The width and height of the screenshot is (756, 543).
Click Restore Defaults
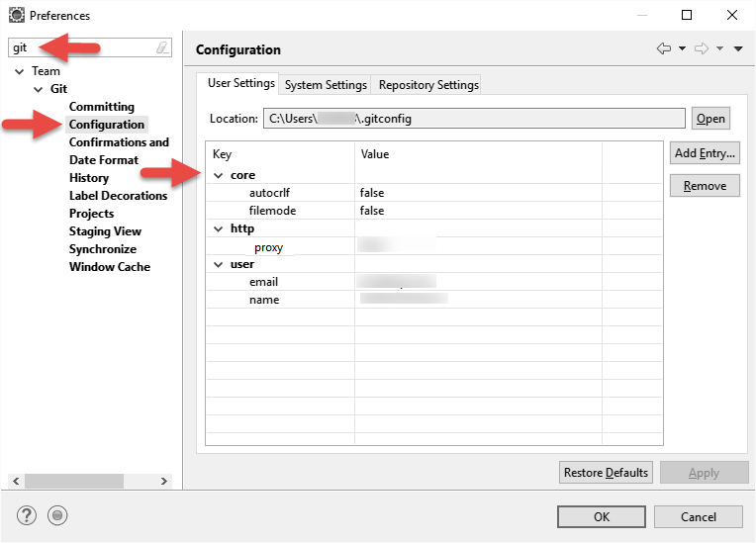(x=606, y=473)
